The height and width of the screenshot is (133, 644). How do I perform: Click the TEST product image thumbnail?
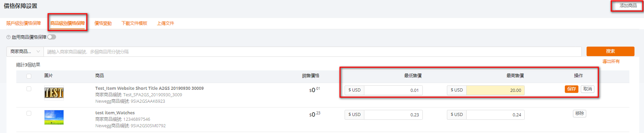pyautogui.click(x=54, y=93)
